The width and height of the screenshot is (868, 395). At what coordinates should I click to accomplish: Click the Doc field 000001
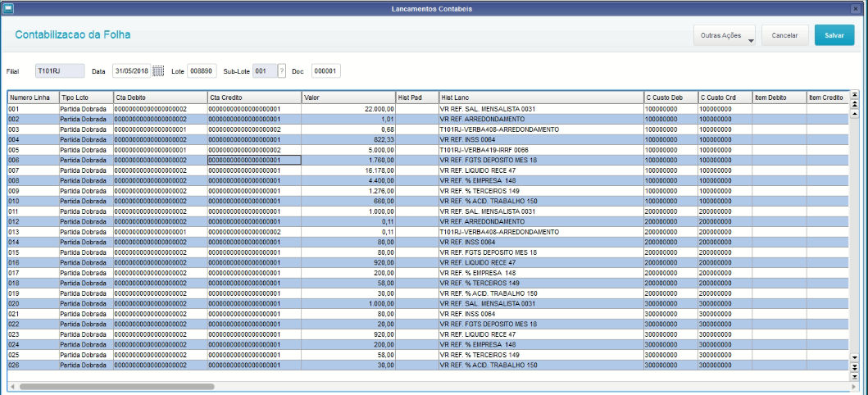pyautogui.click(x=326, y=70)
